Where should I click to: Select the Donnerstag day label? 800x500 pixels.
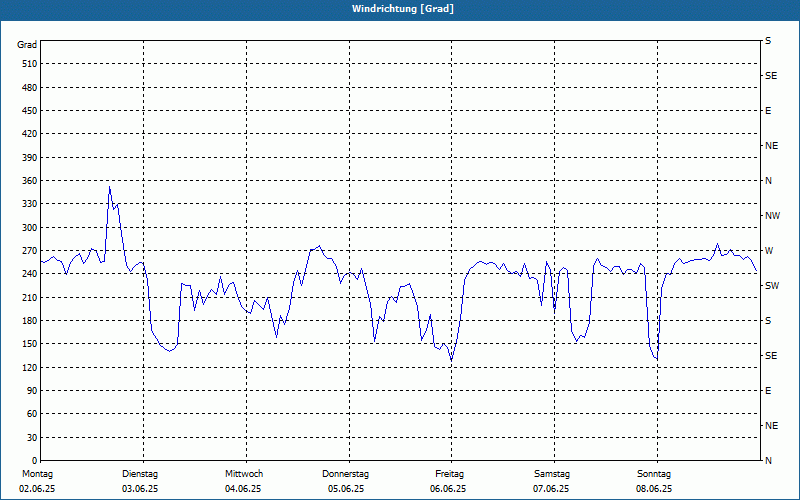345,474
